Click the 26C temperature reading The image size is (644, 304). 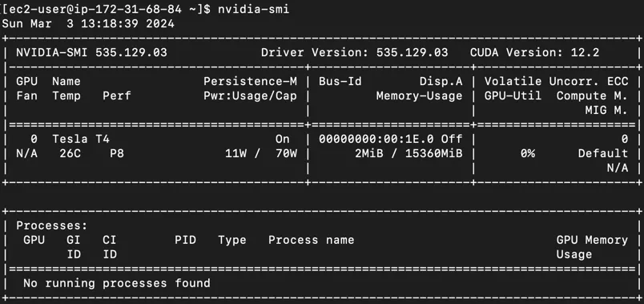70,153
